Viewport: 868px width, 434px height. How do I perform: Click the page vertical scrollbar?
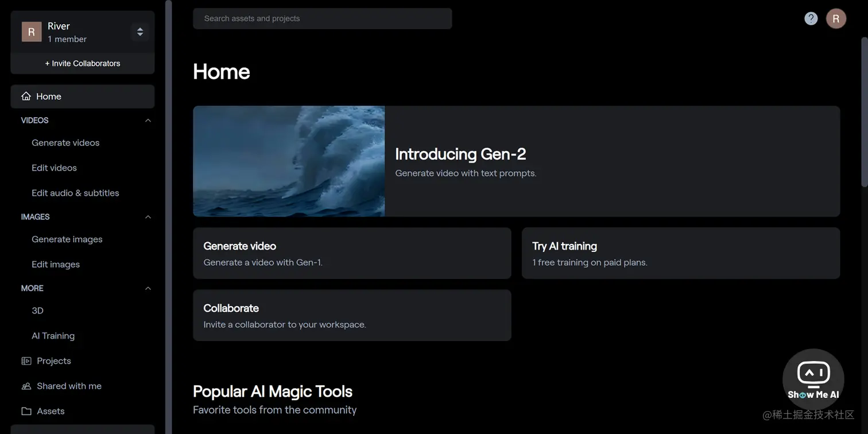pyautogui.click(x=865, y=112)
